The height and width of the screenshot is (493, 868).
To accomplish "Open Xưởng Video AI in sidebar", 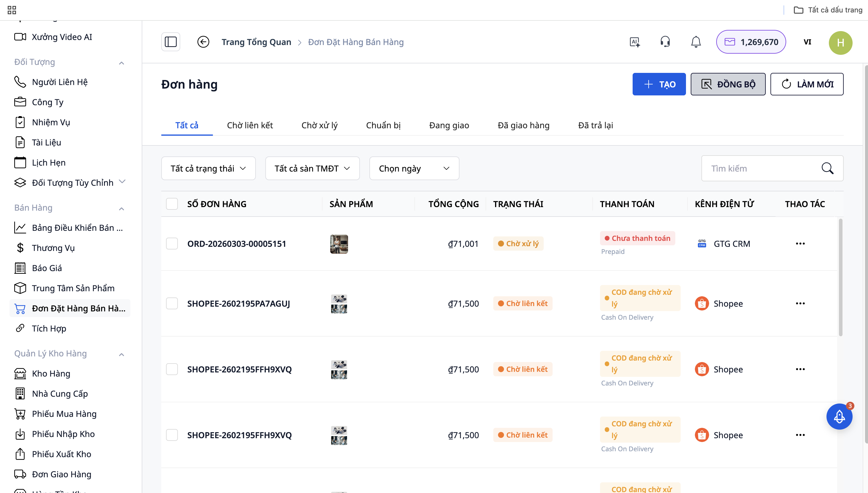I will [x=62, y=37].
